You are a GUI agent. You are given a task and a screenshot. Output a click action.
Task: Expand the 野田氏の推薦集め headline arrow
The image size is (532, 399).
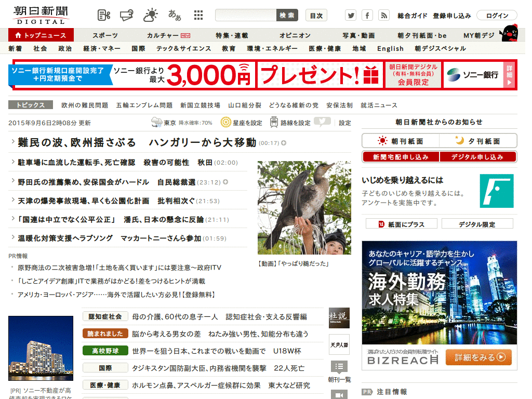click(13, 181)
